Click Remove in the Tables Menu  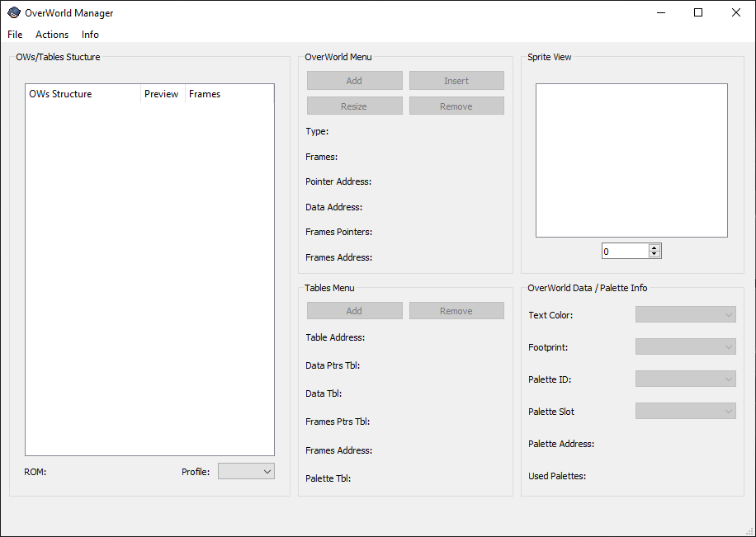(x=456, y=311)
